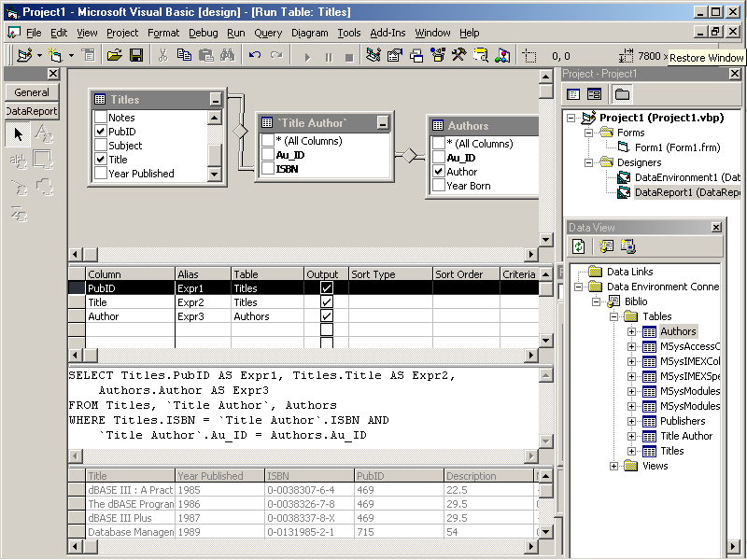Click the View Object icon in Project panel

click(x=594, y=94)
